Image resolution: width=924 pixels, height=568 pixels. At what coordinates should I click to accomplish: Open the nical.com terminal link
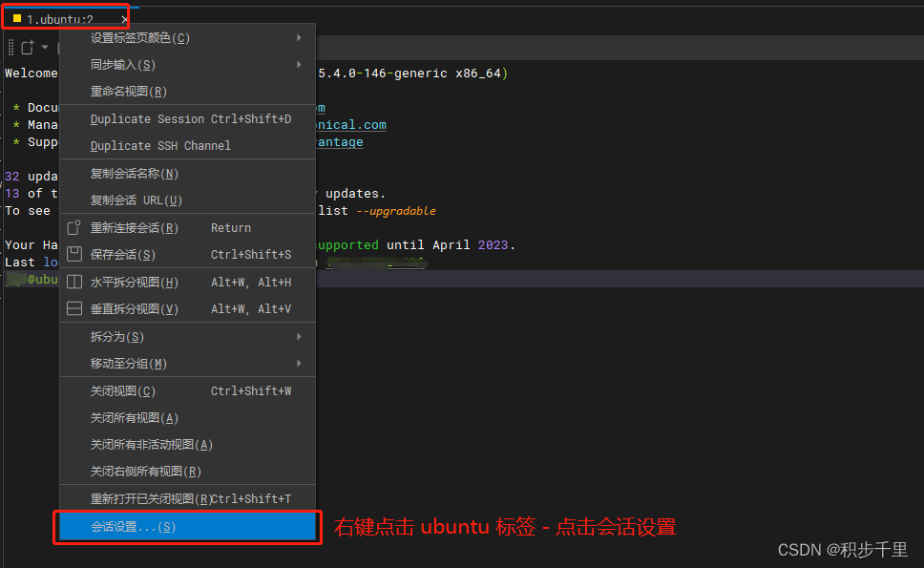coord(351,125)
